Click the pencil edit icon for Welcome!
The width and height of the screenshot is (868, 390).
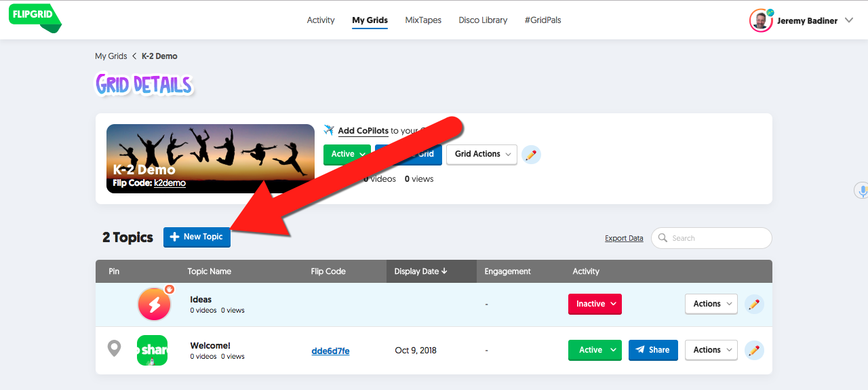point(754,351)
